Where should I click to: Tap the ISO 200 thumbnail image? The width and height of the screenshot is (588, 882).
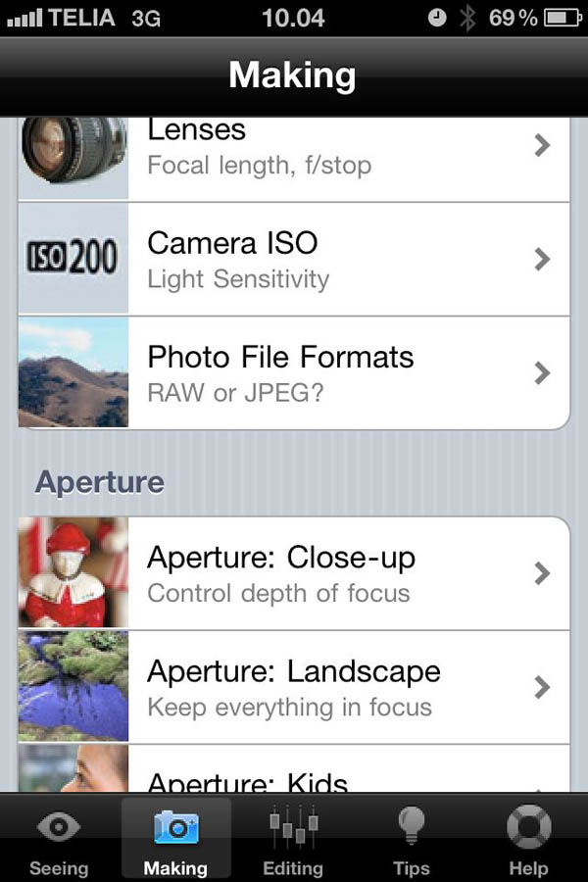[73, 260]
